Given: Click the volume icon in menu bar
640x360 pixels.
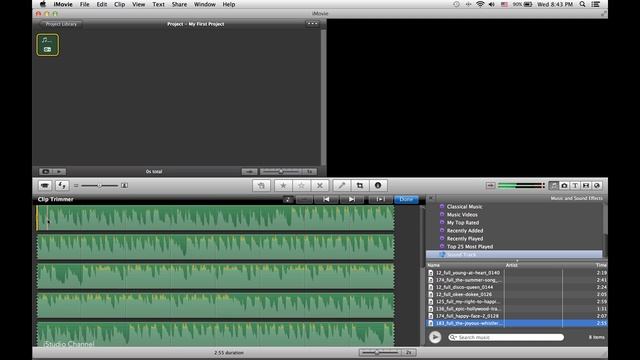Looking at the screenshot, I should coord(492,4).
